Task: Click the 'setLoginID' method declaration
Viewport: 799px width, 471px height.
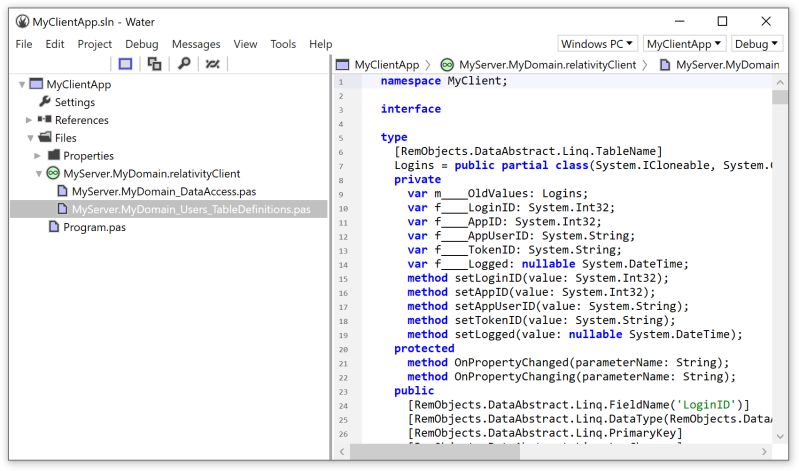Action: tap(538, 278)
